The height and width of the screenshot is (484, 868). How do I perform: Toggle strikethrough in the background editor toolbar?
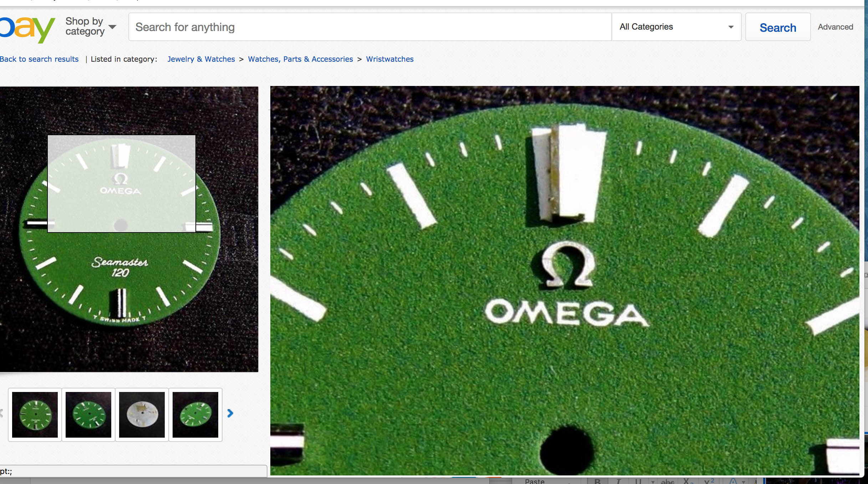tap(668, 481)
